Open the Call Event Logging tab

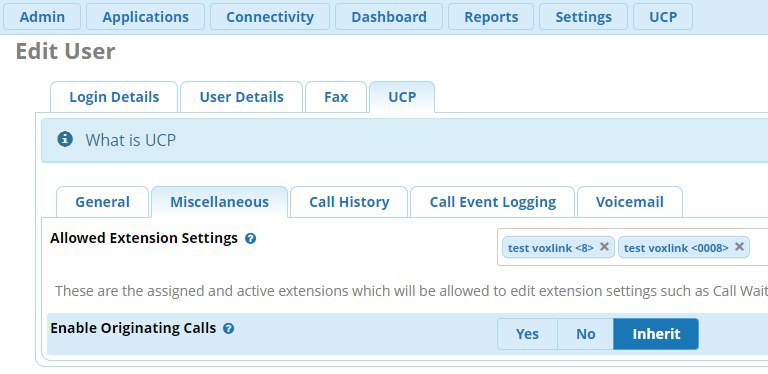[x=493, y=202]
